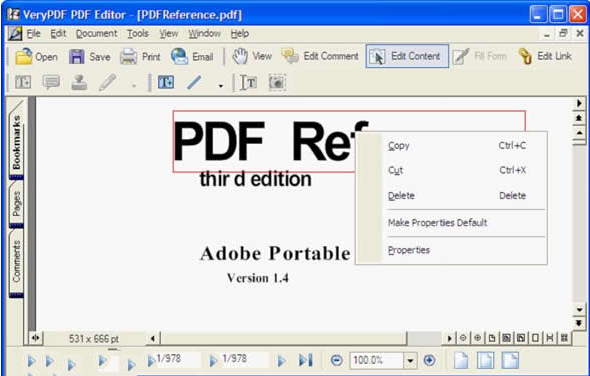The image size is (590, 376).
Task: Open the zoom percentage dropdown
Action: (x=410, y=361)
